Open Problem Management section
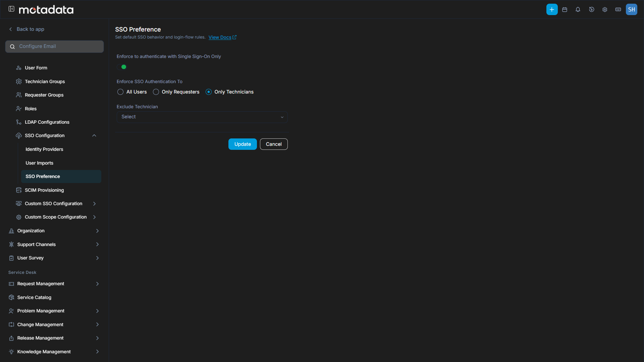This screenshot has width=644, height=362. (54, 311)
